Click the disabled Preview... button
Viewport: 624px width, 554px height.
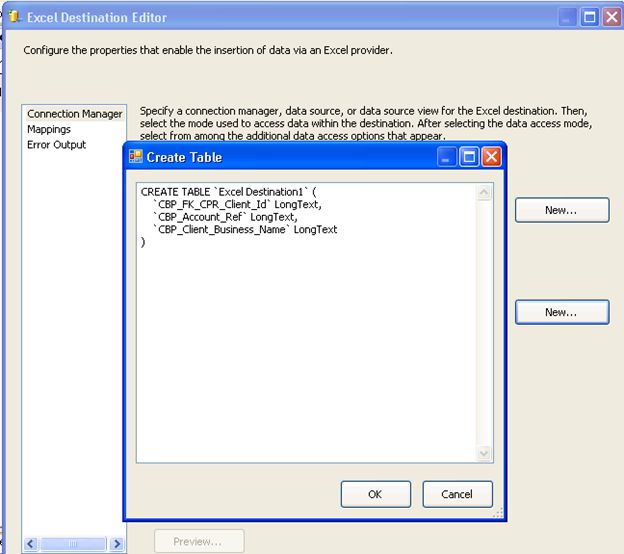click(x=199, y=541)
